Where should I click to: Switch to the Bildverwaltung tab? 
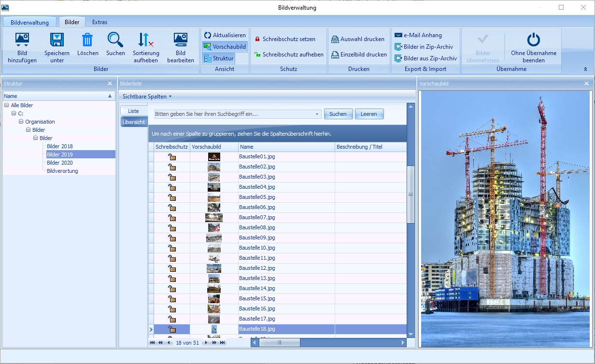29,22
